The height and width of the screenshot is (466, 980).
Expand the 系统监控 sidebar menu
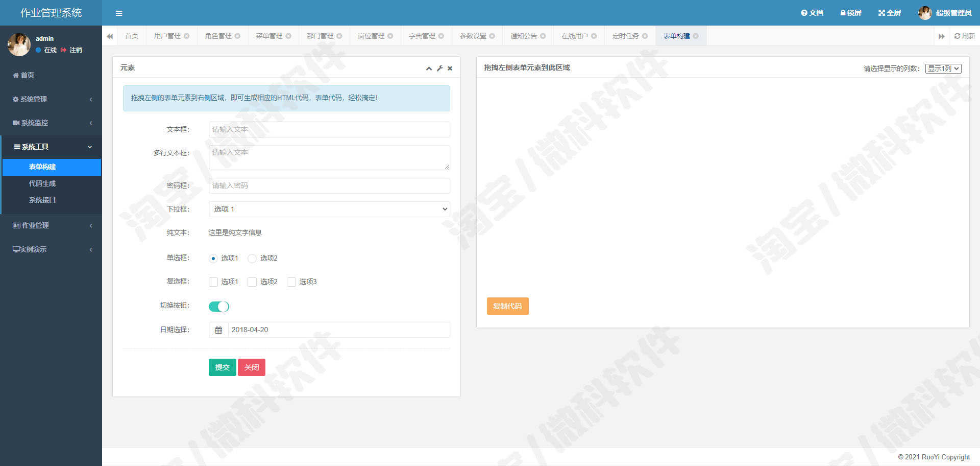[x=51, y=123]
